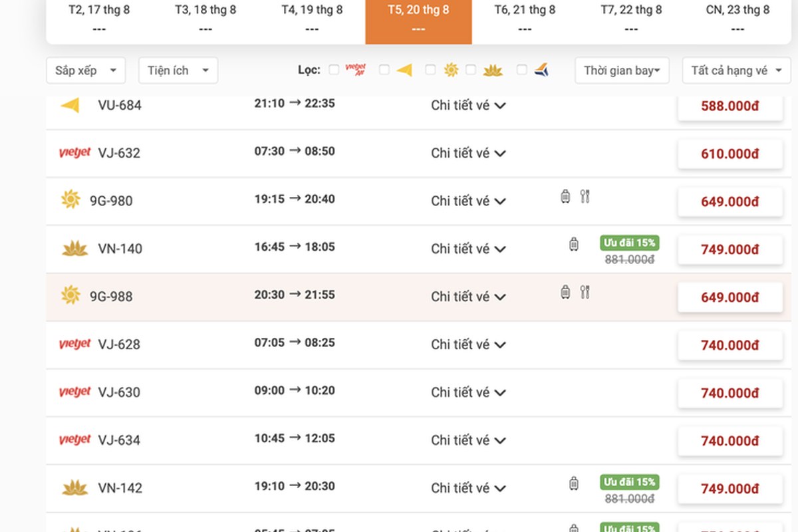Tick the Vietnam Airlines lotus filter checkbox
This screenshot has width=798, height=532.
click(471, 70)
